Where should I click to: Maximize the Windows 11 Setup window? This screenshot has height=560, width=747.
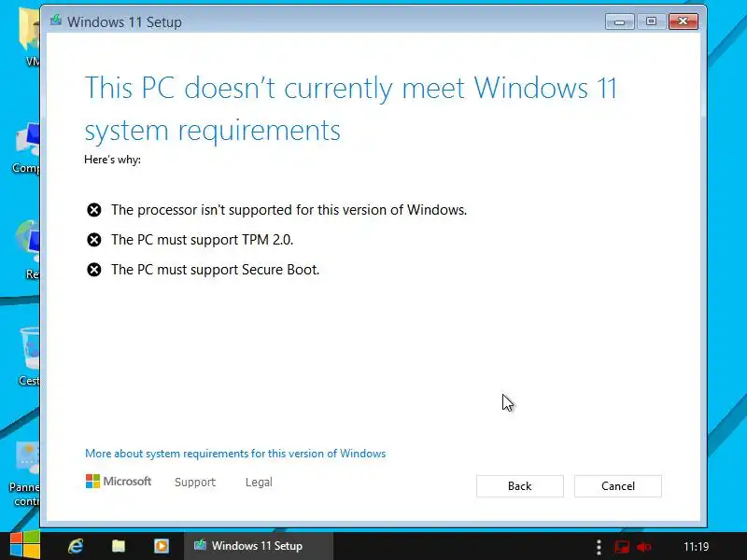tap(651, 21)
